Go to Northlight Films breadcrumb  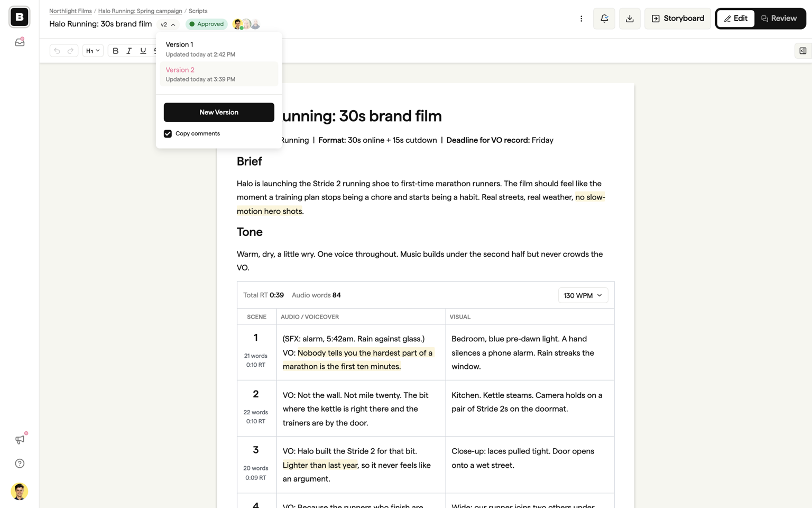pos(70,11)
